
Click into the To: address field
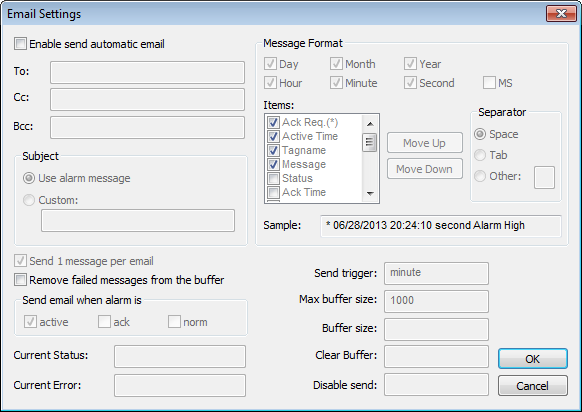pyautogui.click(x=147, y=72)
